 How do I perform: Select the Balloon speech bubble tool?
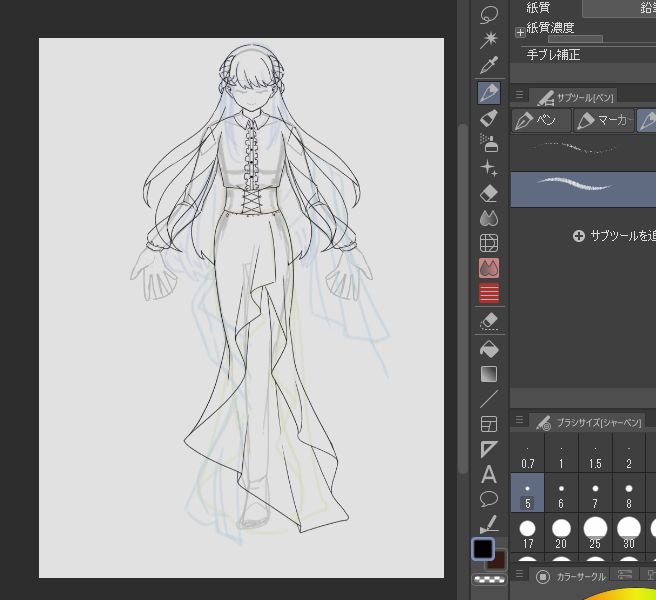489,499
